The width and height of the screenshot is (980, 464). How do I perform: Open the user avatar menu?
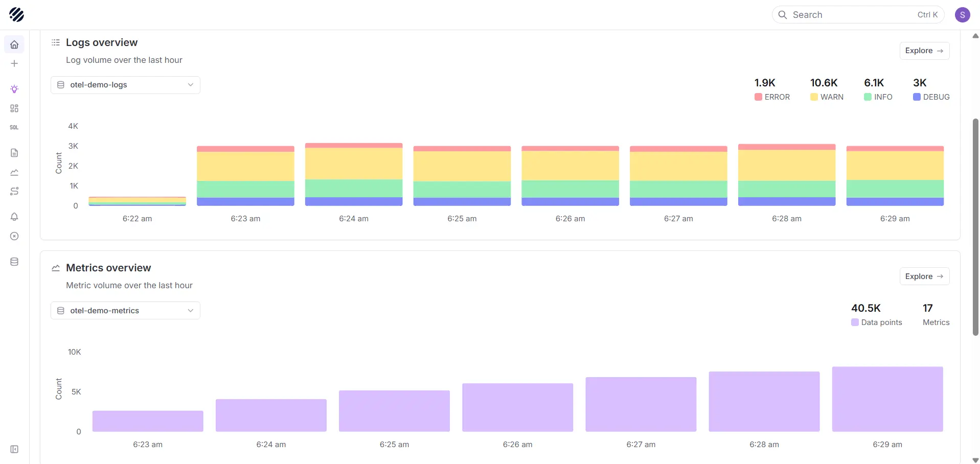962,15
